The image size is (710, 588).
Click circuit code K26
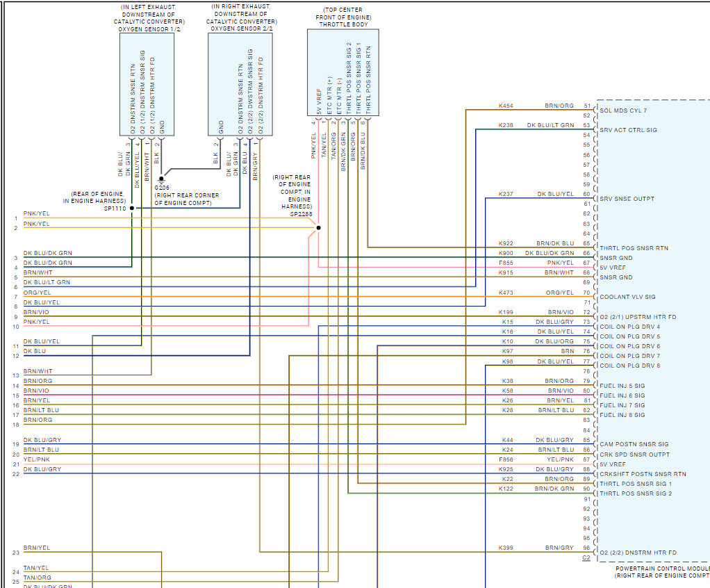(508, 400)
